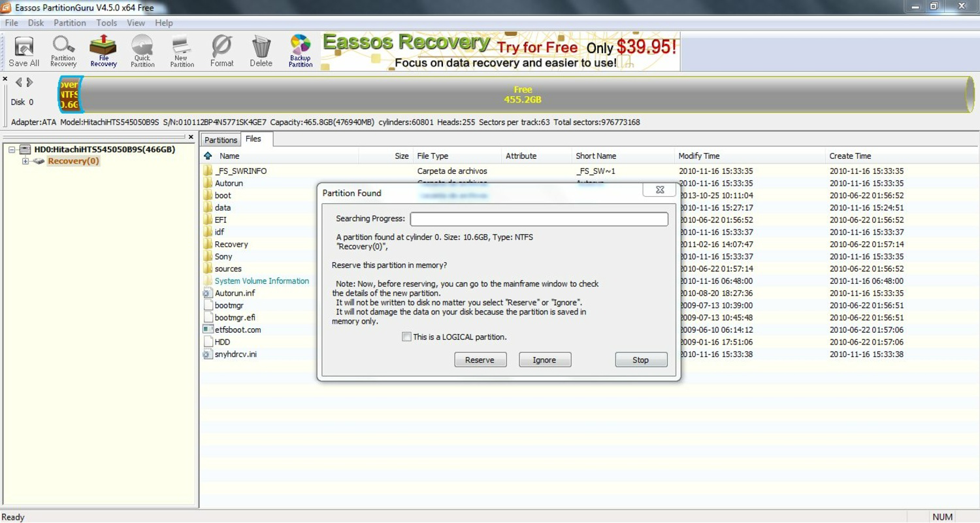Close the disk tree panel
Screen dimensions: 980x523
click(x=191, y=137)
